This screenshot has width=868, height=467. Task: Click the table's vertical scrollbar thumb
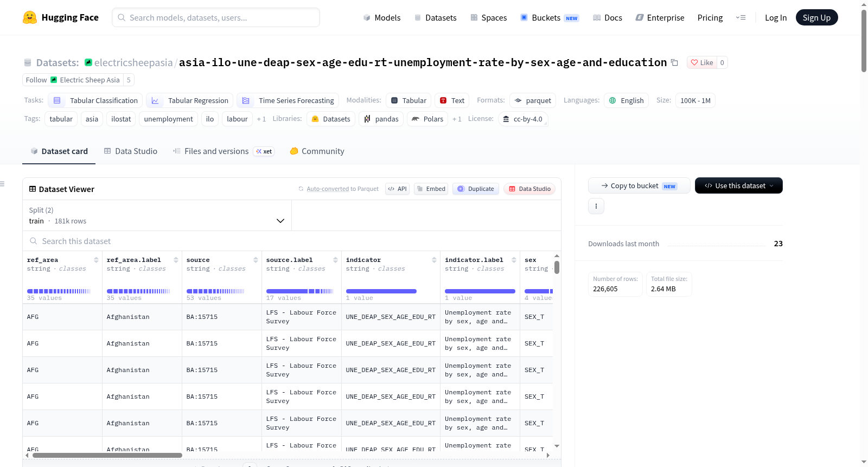pos(557,267)
